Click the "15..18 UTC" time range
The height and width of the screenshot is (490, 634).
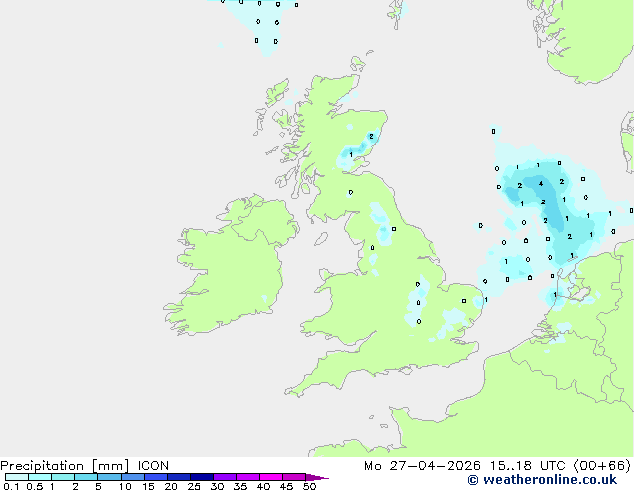527,466
